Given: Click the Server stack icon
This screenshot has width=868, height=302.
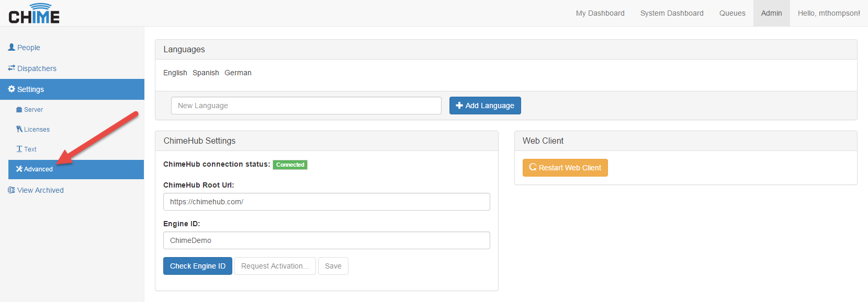Looking at the screenshot, I should click(x=19, y=110).
